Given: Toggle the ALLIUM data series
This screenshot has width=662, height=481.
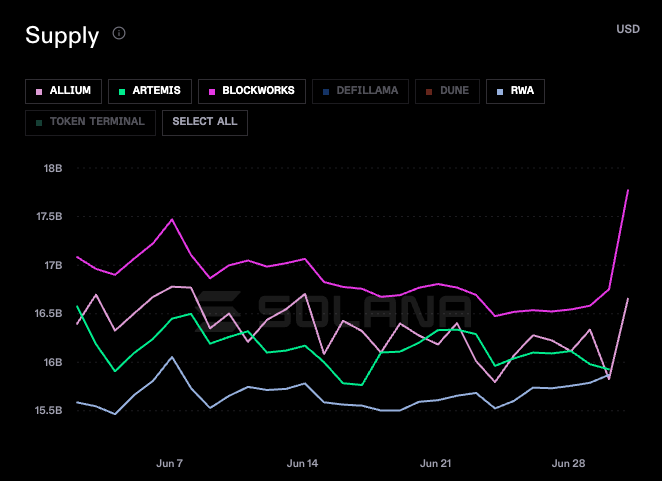Looking at the screenshot, I should tap(63, 91).
